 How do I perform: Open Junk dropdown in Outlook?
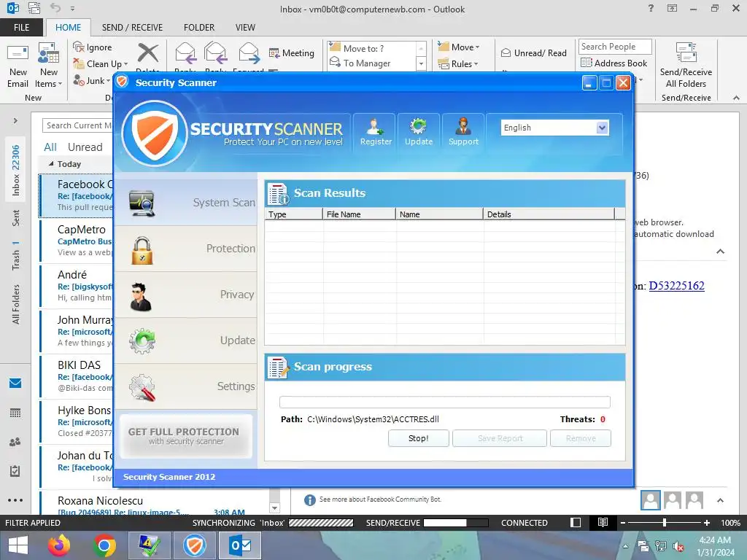(x=92, y=80)
